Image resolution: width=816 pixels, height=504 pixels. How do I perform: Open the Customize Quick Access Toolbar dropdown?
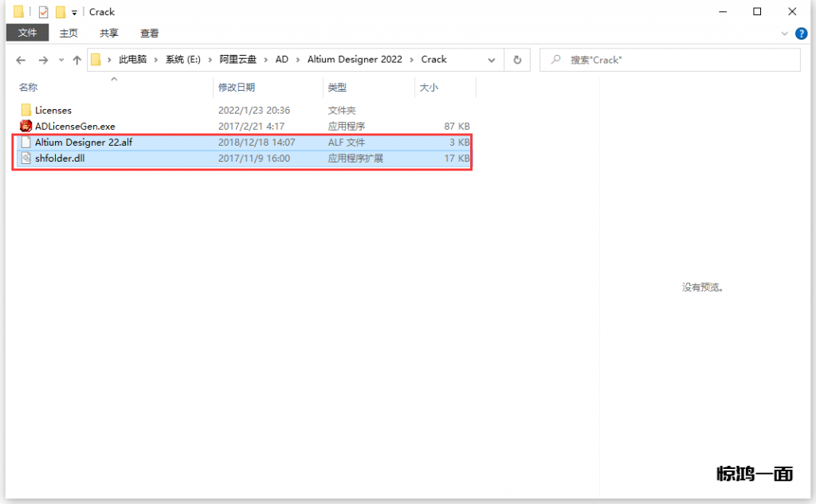point(74,12)
